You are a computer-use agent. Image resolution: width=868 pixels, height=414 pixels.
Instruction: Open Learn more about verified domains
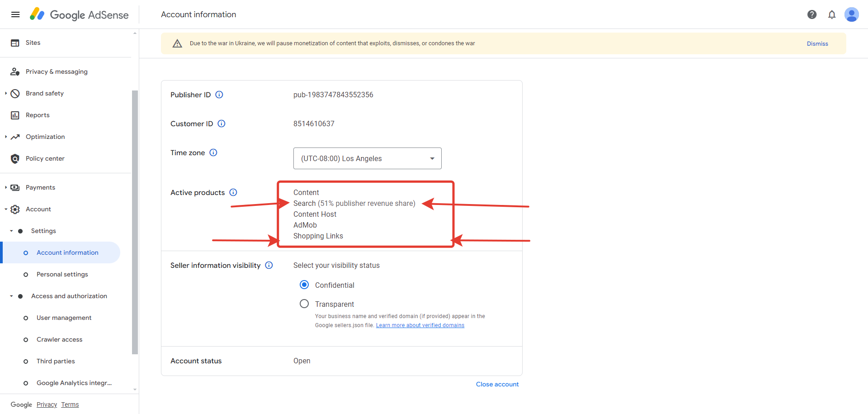[x=420, y=325]
